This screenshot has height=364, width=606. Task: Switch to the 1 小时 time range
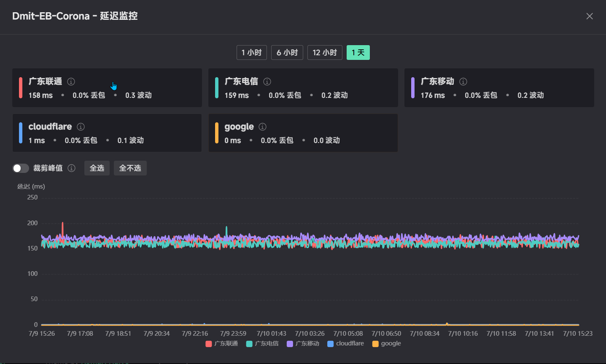point(252,53)
